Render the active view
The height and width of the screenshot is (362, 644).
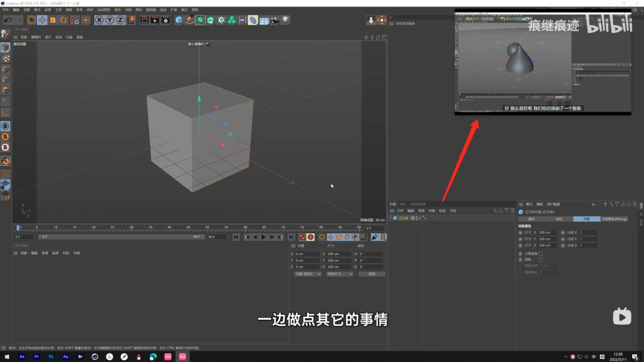pyautogui.click(x=144, y=20)
